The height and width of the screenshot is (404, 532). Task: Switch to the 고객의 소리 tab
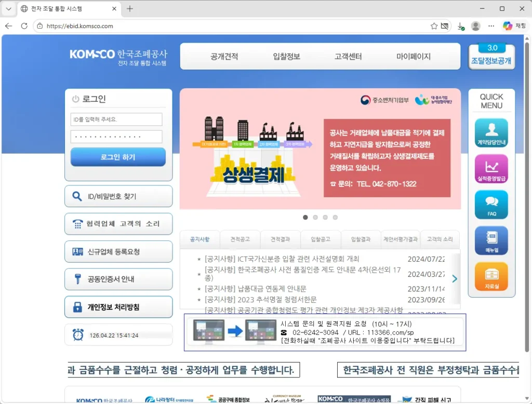(440, 239)
